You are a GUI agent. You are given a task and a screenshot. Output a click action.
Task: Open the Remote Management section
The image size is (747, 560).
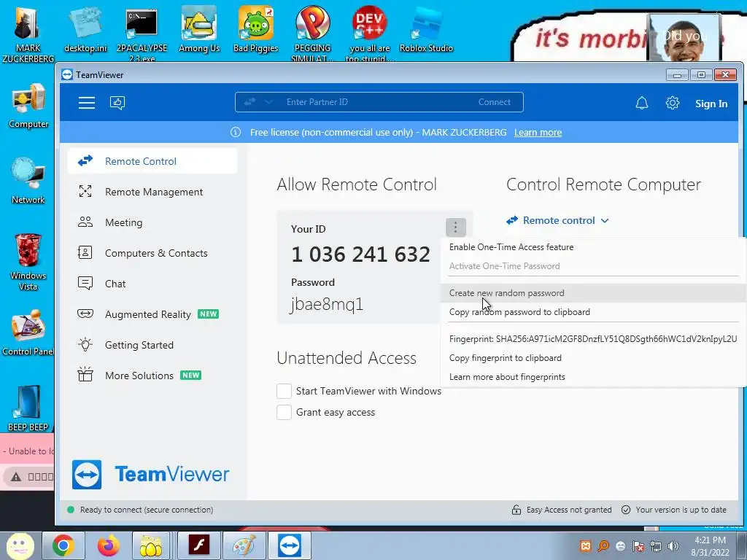[152, 192]
